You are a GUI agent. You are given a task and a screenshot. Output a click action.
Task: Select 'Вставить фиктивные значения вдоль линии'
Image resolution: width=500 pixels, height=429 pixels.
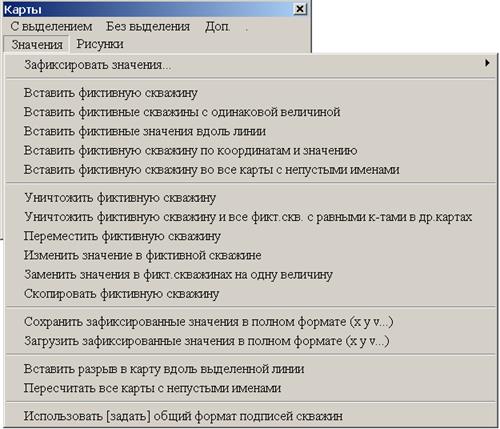pyautogui.click(x=251, y=131)
